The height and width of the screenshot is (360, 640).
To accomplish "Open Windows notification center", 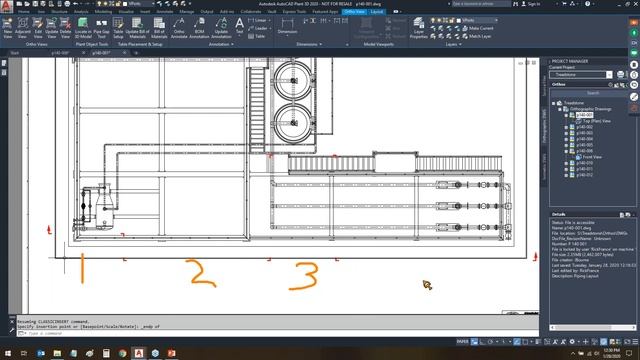I will 629,353.
